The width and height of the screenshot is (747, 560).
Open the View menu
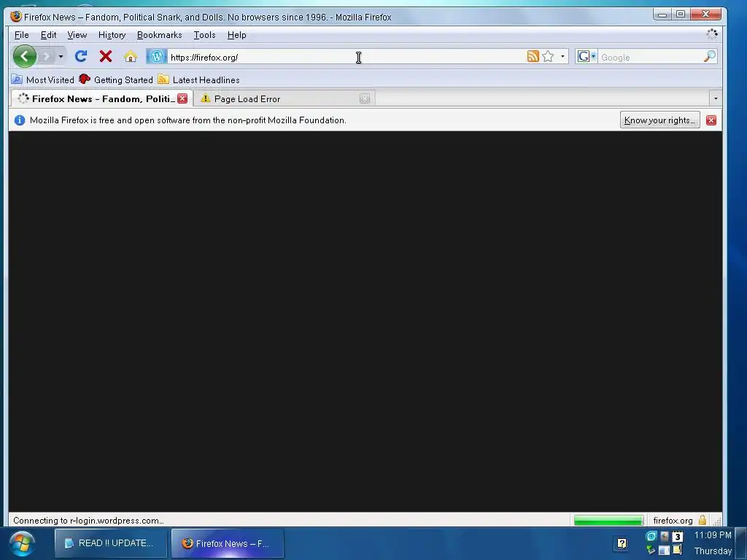[x=77, y=35]
